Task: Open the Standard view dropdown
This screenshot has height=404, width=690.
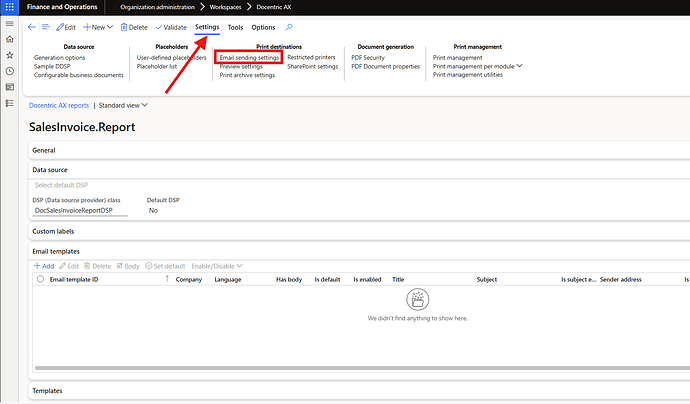Action: tap(123, 106)
